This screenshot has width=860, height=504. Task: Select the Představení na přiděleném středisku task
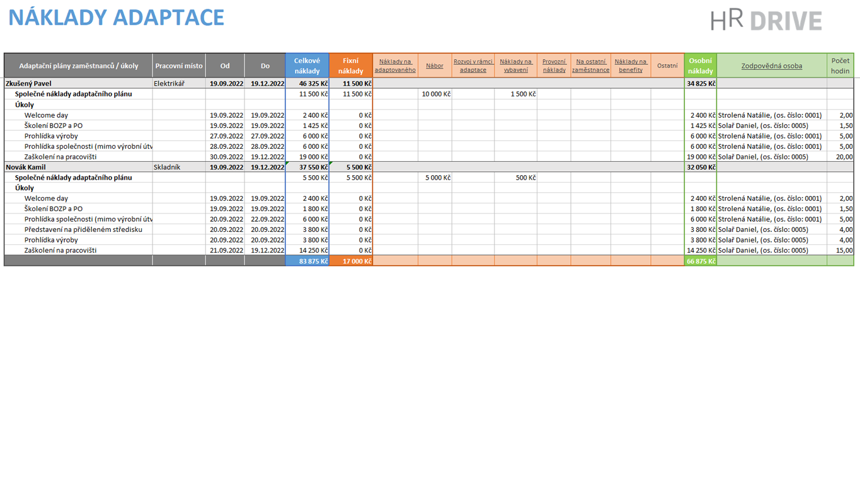(x=83, y=229)
